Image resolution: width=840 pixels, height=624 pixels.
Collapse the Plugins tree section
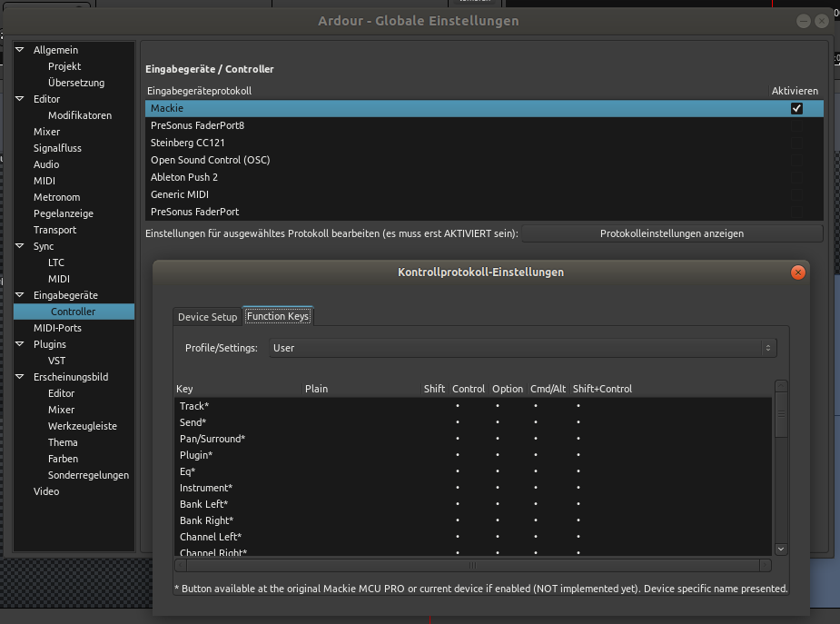[20, 344]
